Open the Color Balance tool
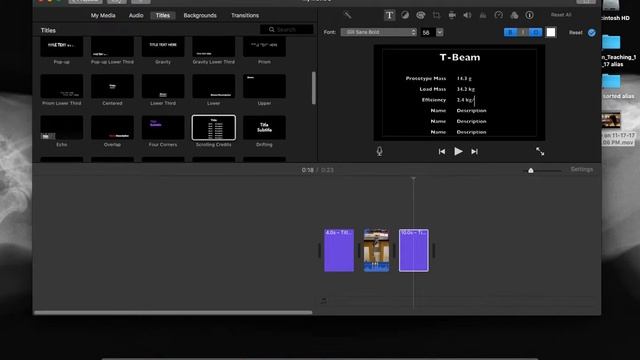Image resolution: width=640 pixels, height=360 pixels. tap(405, 15)
